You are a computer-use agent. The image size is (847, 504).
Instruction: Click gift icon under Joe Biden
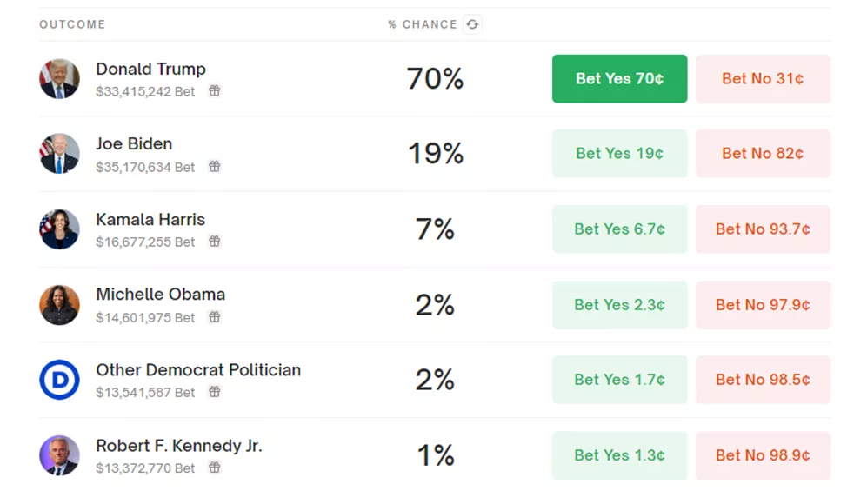[x=214, y=167]
